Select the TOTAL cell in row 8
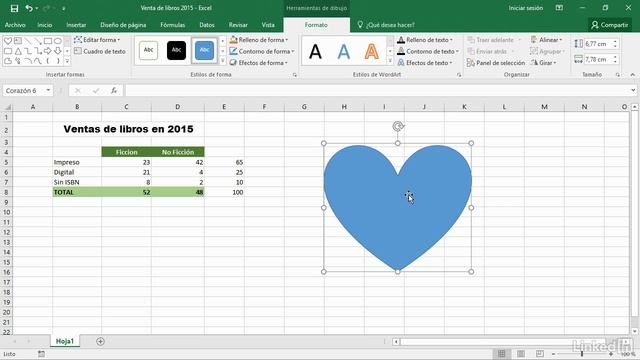This screenshot has height=360, width=640. point(77,192)
